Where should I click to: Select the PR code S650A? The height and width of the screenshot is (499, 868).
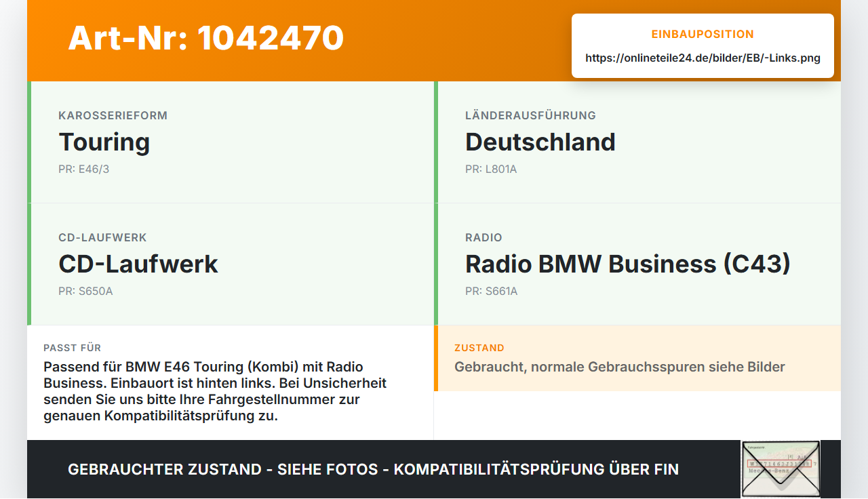click(x=85, y=292)
